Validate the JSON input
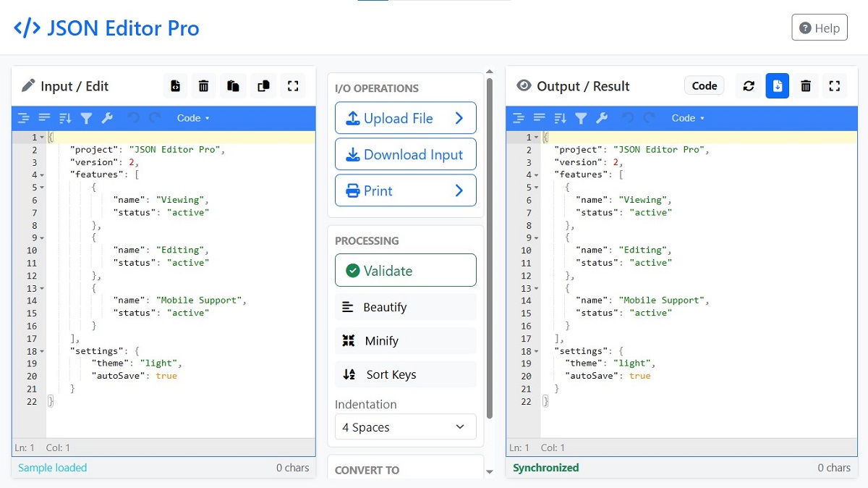868x488 pixels. click(405, 269)
